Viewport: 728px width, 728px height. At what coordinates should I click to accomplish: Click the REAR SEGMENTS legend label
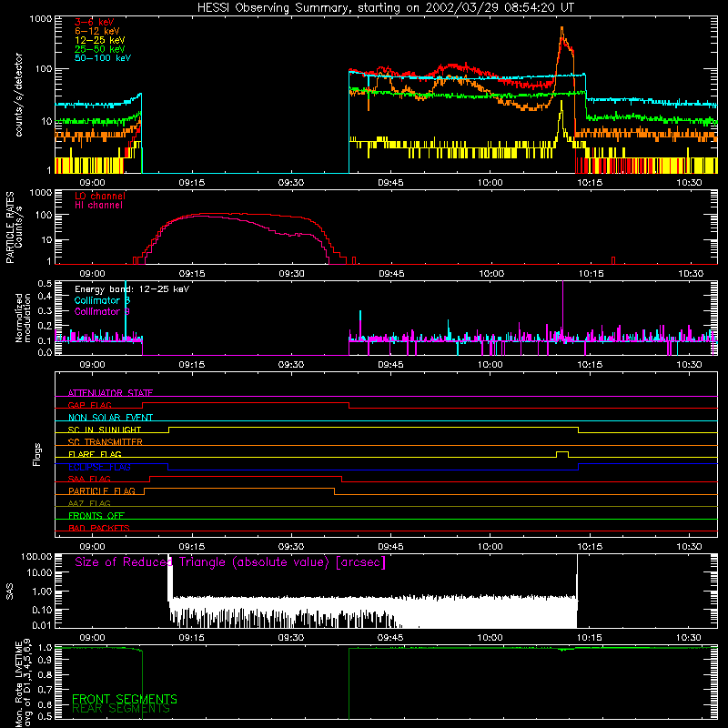(121, 708)
